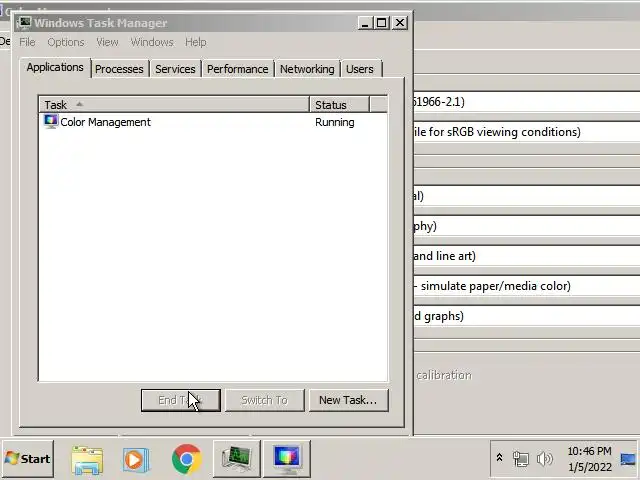This screenshot has height=480, width=640.
Task: Click the Show desktop icon beside clock
Action: 629,459
